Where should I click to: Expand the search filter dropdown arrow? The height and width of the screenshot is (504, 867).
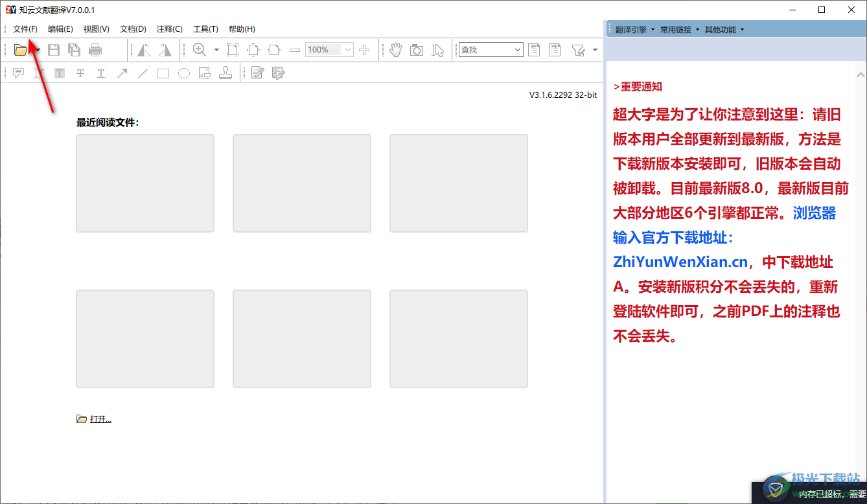pos(595,50)
